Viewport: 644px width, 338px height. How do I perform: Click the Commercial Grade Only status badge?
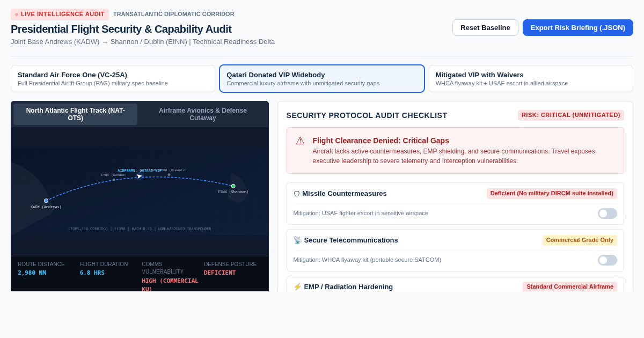(x=580, y=240)
